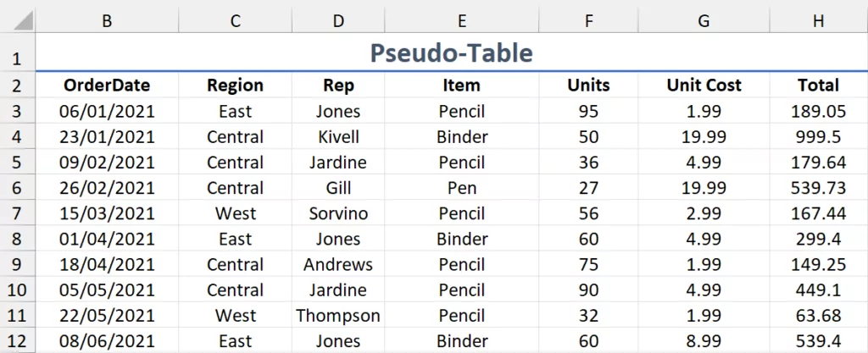Select the column G header
Viewport: 868px width, 353px height.
click(x=704, y=21)
